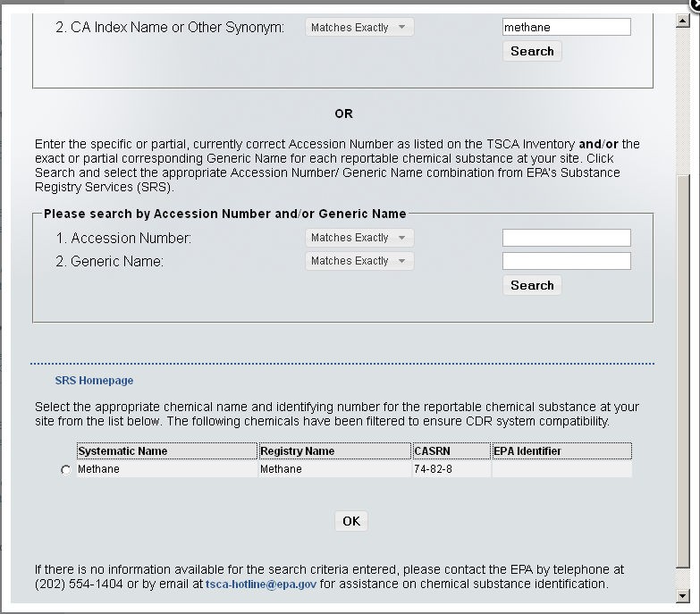Click into the Generic Name text field
700x614 pixels.
click(x=566, y=261)
